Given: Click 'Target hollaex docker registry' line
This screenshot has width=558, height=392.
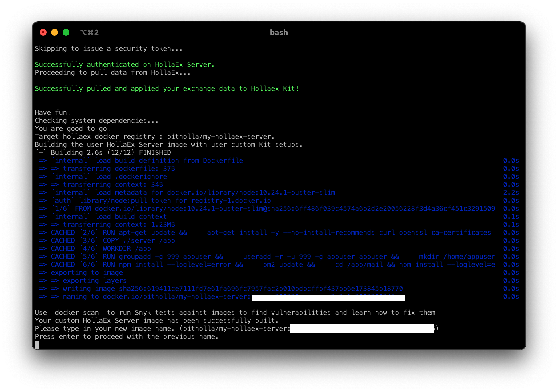Looking at the screenshot, I should 155,137.
